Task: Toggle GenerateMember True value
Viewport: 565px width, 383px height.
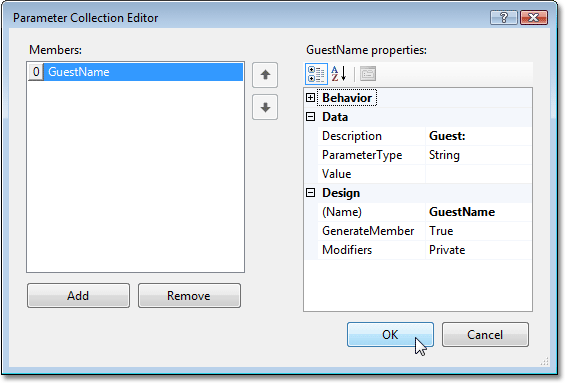Action: (x=479, y=231)
